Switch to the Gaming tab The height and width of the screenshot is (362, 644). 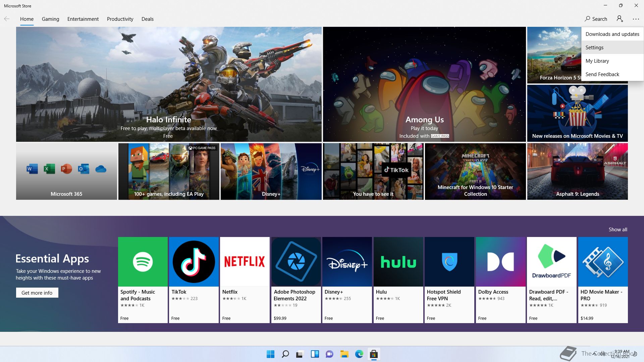50,19
